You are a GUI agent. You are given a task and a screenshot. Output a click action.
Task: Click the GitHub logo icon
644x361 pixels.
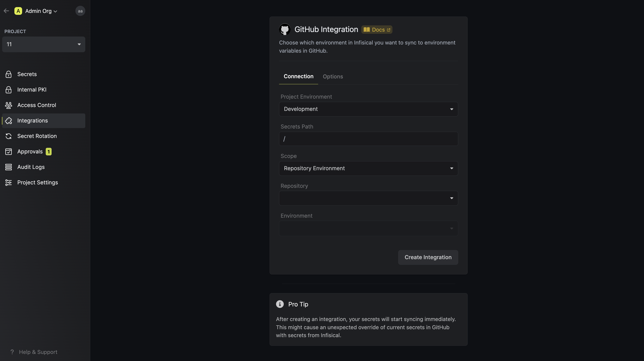[285, 29]
